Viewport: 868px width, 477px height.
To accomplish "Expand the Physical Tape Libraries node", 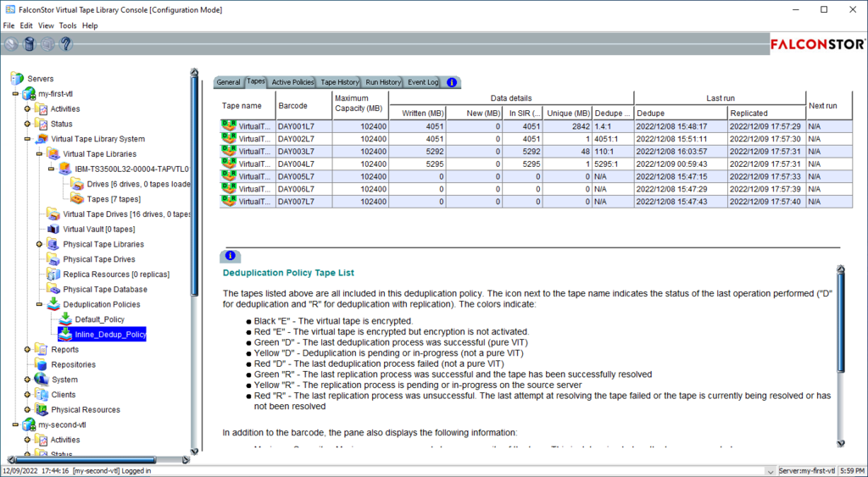I will (x=39, y=244).
